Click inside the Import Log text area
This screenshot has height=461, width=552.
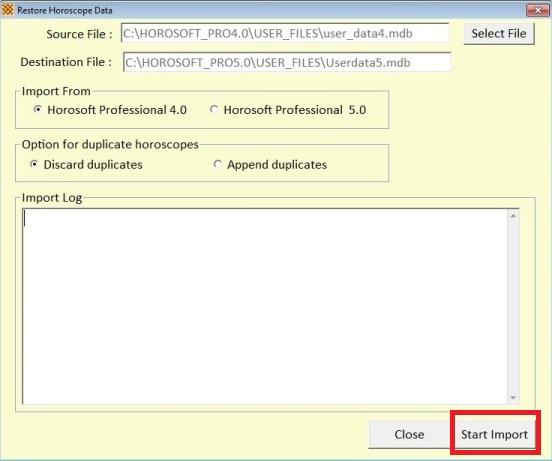click(x=265, y=306)
